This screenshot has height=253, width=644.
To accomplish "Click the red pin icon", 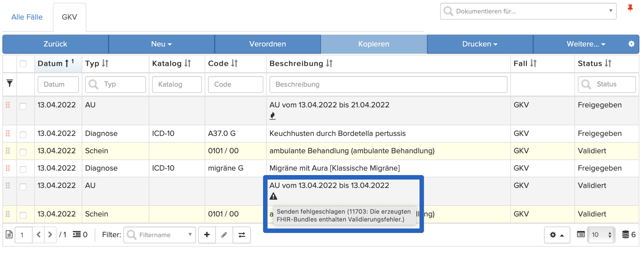I will coord(630,8).
